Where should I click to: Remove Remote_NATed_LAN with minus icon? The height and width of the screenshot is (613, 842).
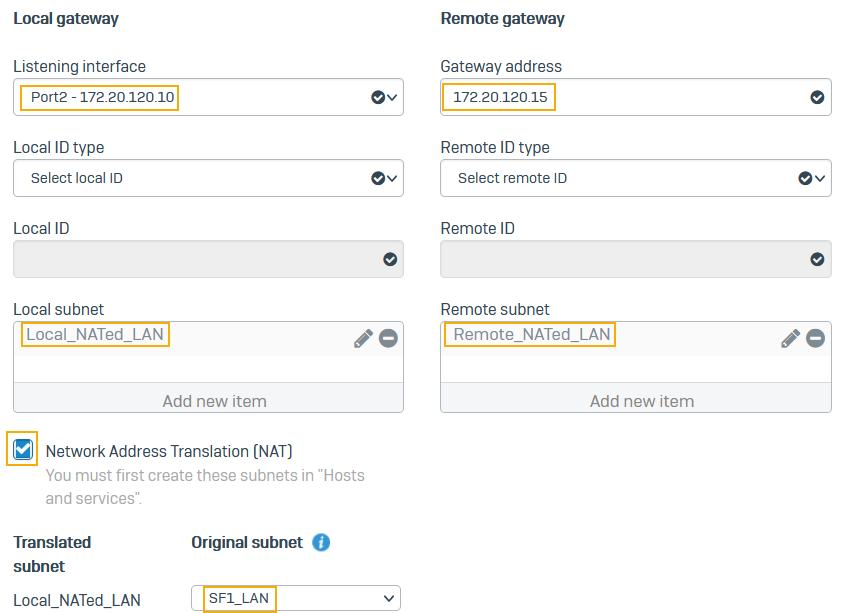click(x=816, y=338)
